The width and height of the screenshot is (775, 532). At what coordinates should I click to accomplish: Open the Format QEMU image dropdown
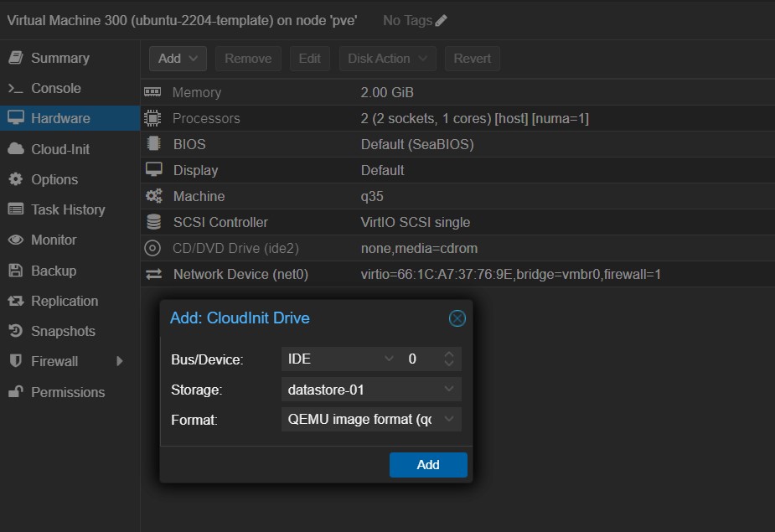point(449,420)
